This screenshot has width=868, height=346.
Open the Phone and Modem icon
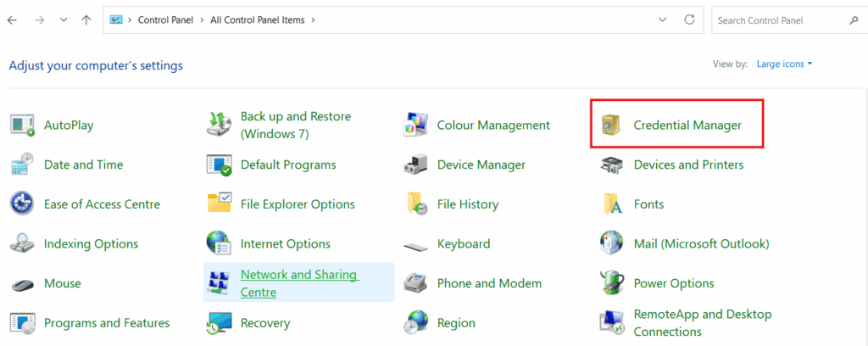click(x=415, y=283)
